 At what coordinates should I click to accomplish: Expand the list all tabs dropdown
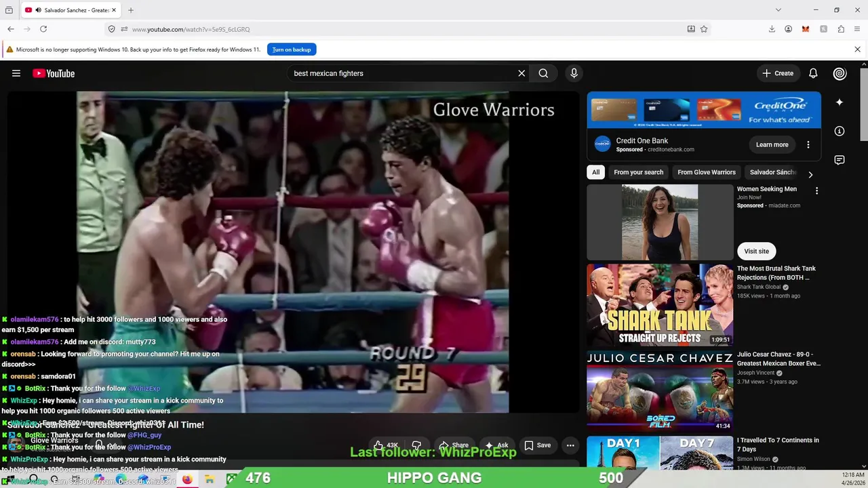coord(778,10)
